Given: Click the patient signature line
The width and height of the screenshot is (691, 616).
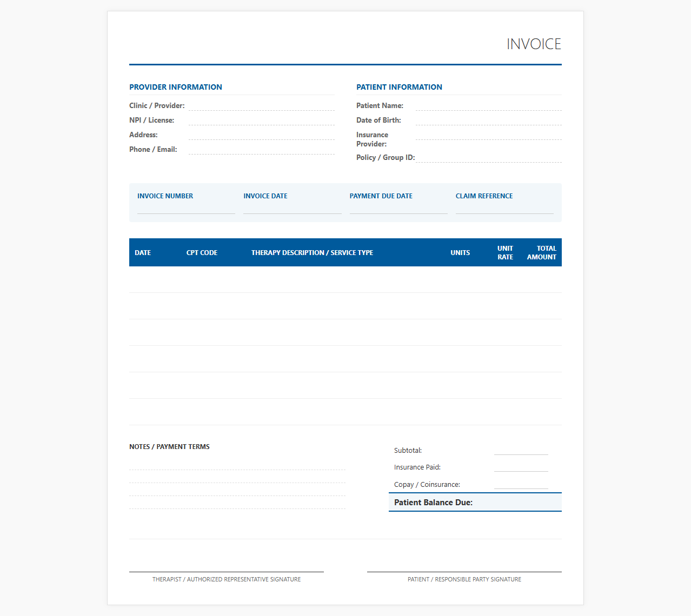Looking at the screenshot, I should (x=464, y=572).
